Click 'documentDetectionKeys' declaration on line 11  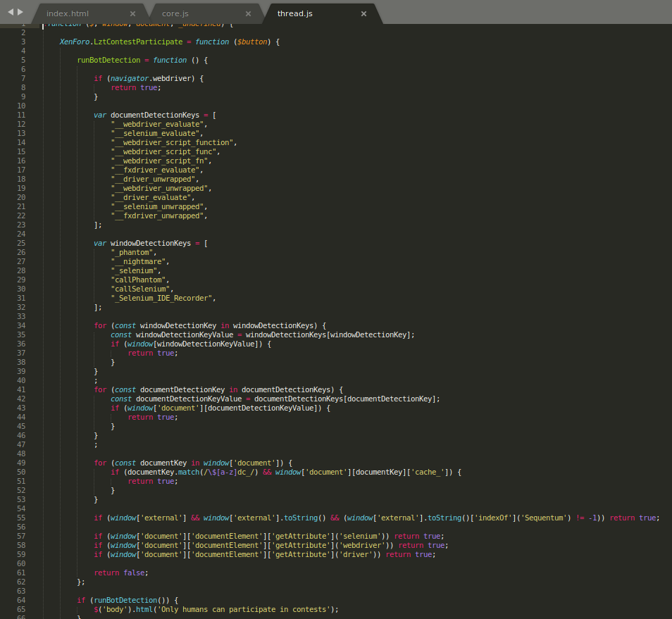tap(155, 115)
